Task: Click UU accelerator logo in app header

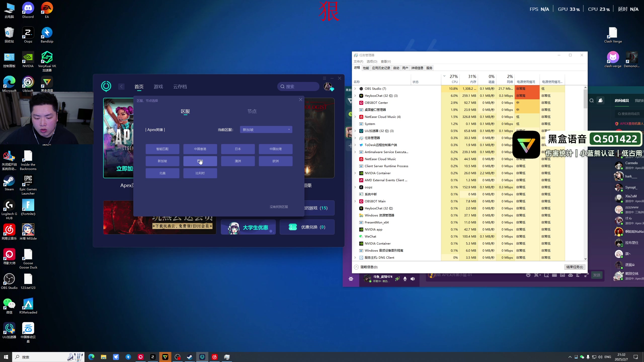Action: pos(106,86)
